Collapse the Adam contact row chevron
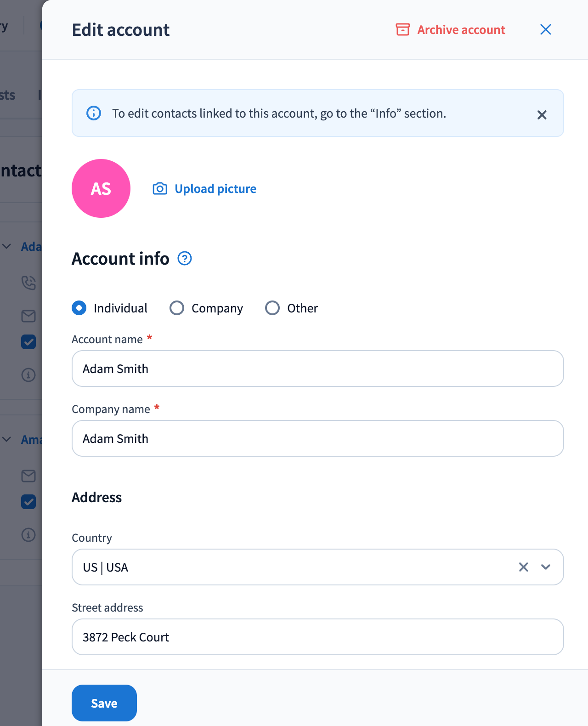 pyautogui.click(x=7, y=246)
